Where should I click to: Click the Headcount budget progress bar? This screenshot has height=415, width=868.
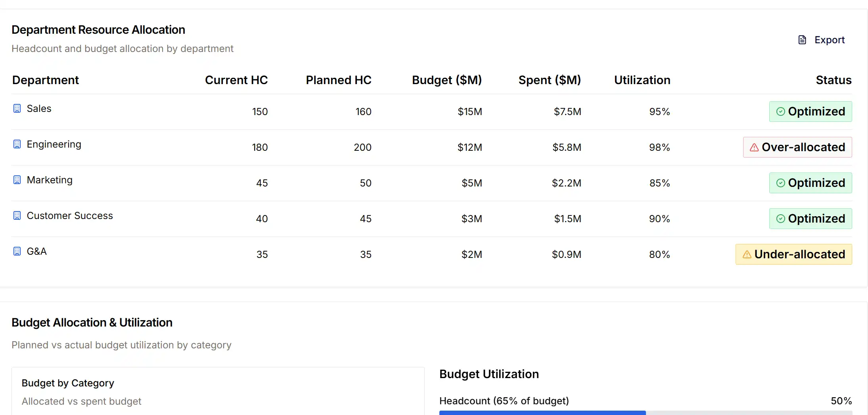(645, 413)
